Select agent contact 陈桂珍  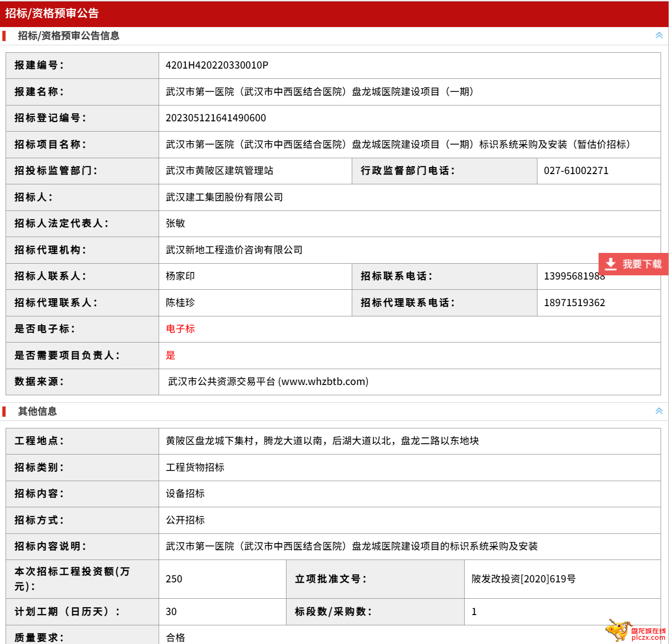(181, 302)
